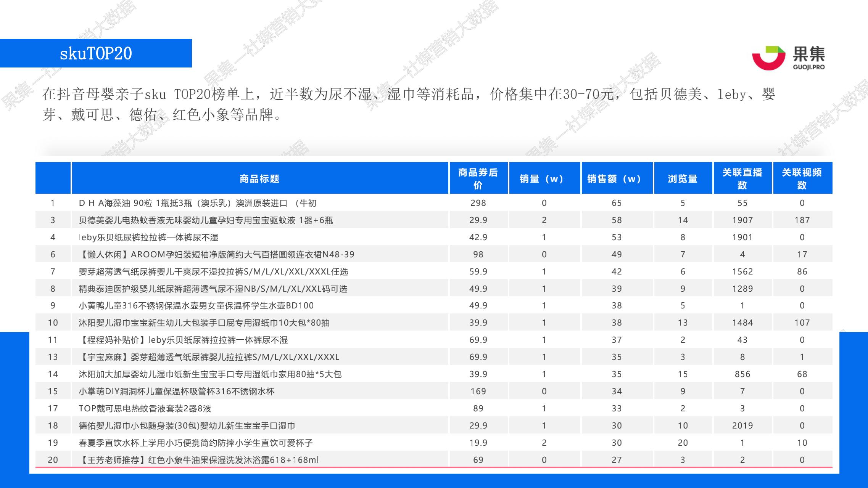Image resolution: width=868 pixels, height=488 pixels.
Task: Click live count 1562 in row 7
Action: coord(742,272)
